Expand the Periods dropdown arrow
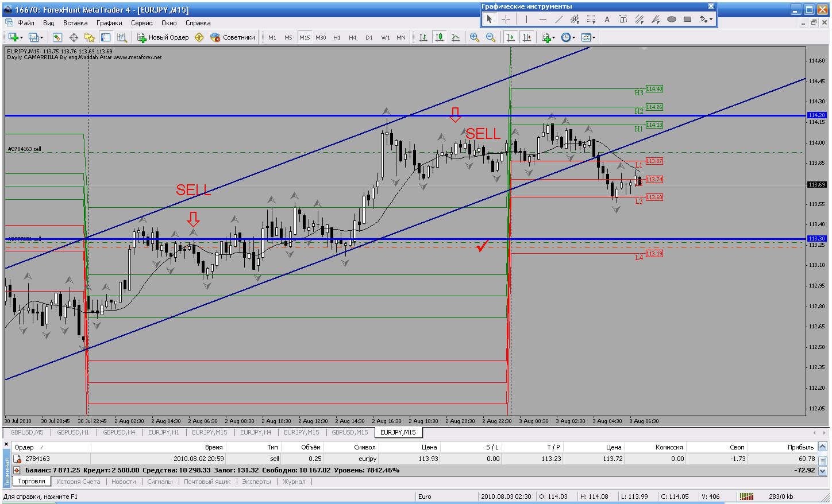 [x=573, y=38]
